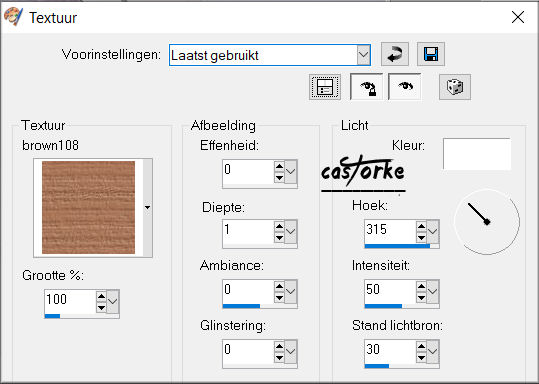This screenshot has width=539, height=384.
Task: Expand the Glinstering slider dropdown
Action: (291, 351)
